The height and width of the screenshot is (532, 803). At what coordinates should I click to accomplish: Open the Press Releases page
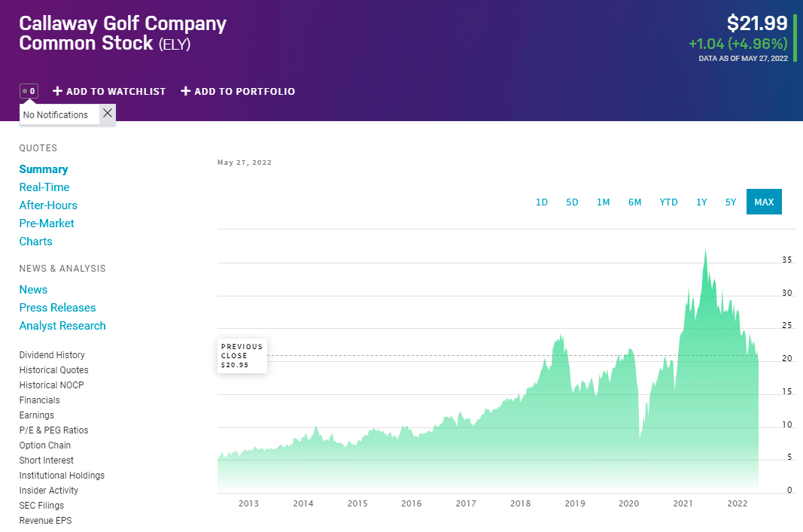pyautogui.click(x=57, y=308)
